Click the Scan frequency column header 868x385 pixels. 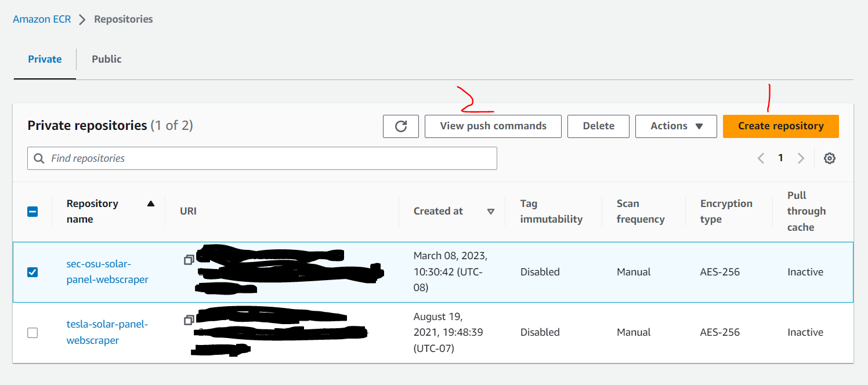(641, 212)
